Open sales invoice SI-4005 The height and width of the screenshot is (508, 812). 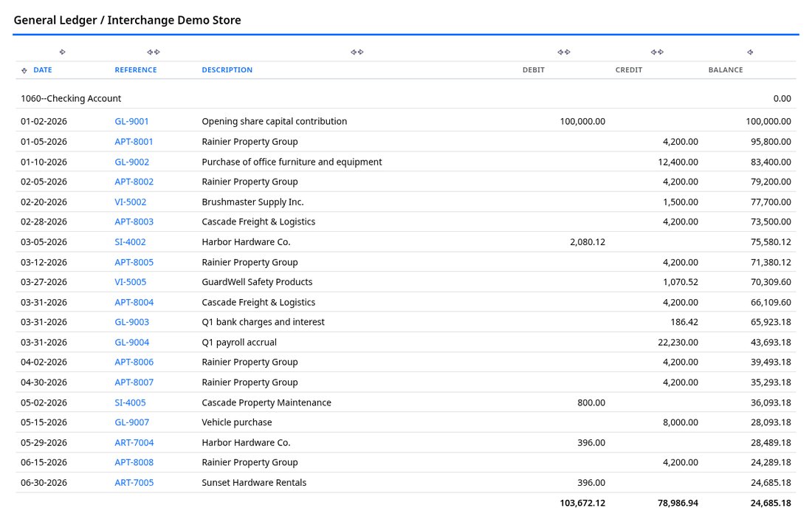click(130, 402)
